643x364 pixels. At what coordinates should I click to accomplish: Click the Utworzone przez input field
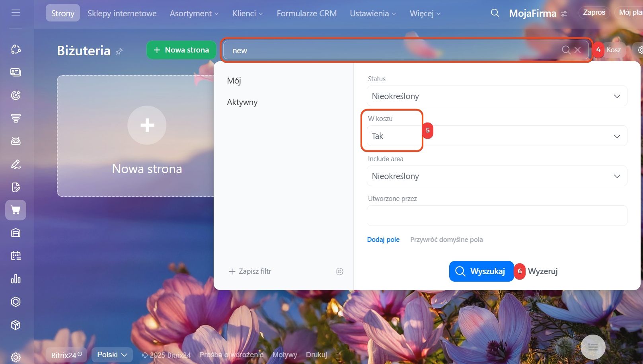click(x=497, y=216)
